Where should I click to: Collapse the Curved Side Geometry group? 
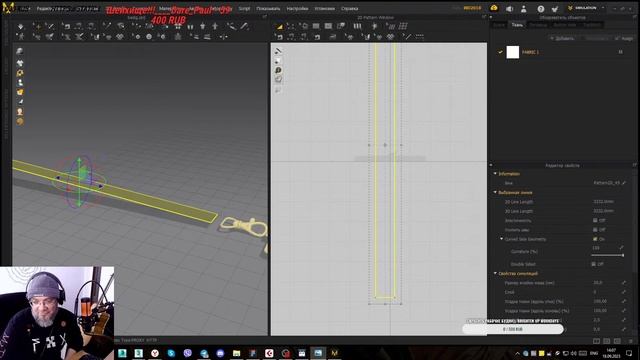(x=502, y=239)
